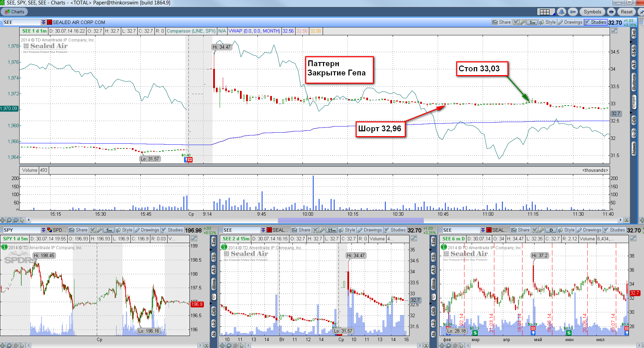Open Style menu on the SPY chart

click(124, 230)
